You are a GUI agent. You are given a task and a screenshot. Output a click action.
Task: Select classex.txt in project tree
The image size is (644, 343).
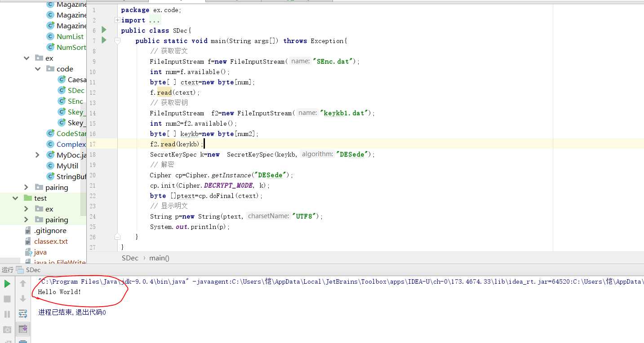pyautogui.click(x=51, y=241)
